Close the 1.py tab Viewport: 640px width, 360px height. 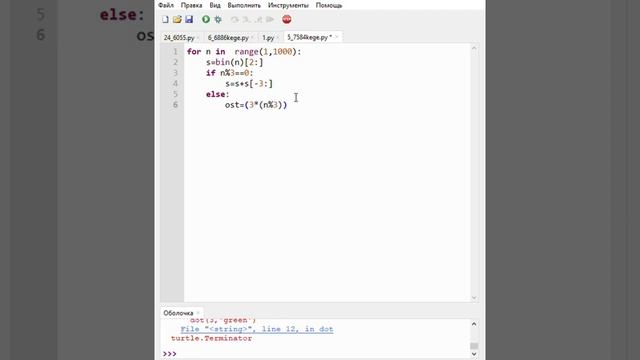click(278, 38)
